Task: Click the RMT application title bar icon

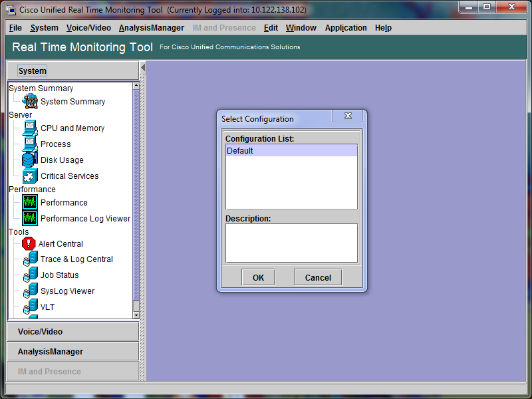Action: click(11, 9)
